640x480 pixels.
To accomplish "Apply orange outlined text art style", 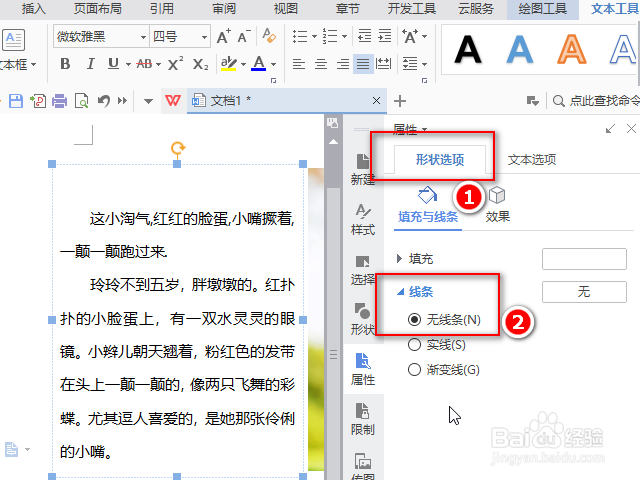I will click(x=571, y=50).
